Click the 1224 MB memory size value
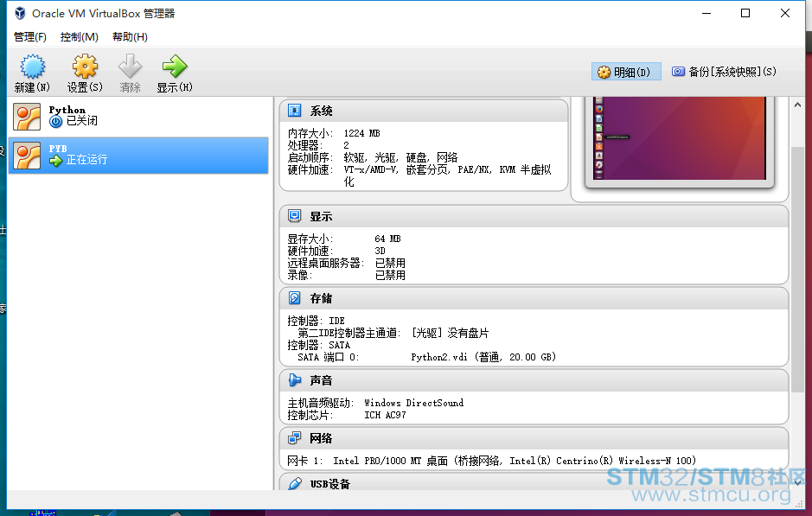The width and height of the screenshot is (812, 516). click(362, 133)
